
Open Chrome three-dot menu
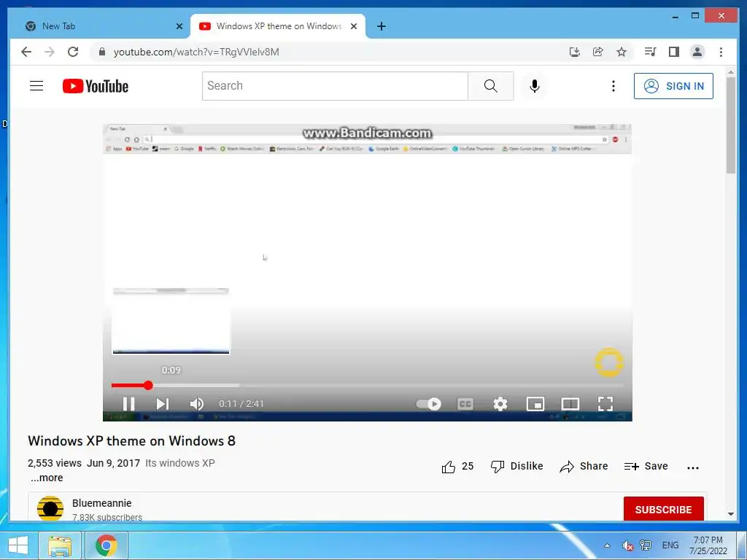(721, 52)
